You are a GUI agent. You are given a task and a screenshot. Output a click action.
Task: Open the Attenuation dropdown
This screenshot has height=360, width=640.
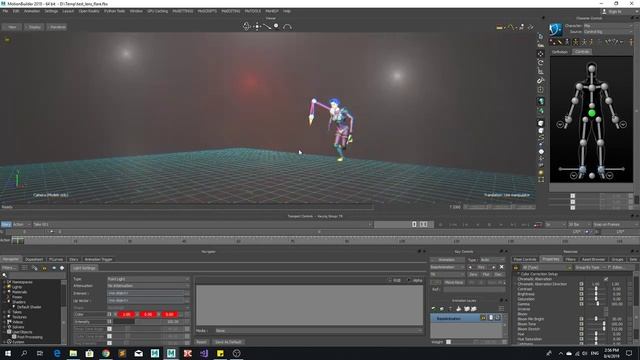(x=148, y=286)
